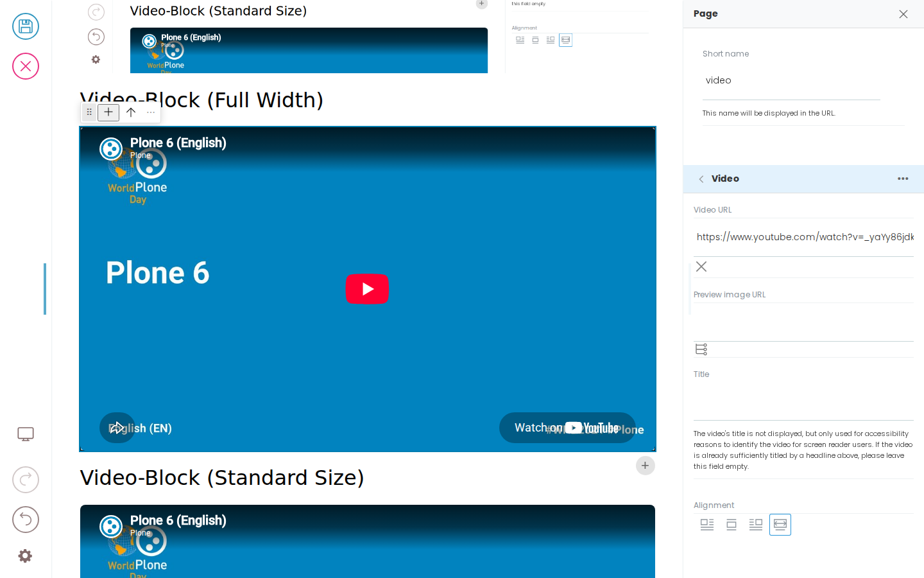Image resolution: width=924 pixels, height=578 pixels.
Task: Open the block toolbar more options menu
Action: (151, 112)
